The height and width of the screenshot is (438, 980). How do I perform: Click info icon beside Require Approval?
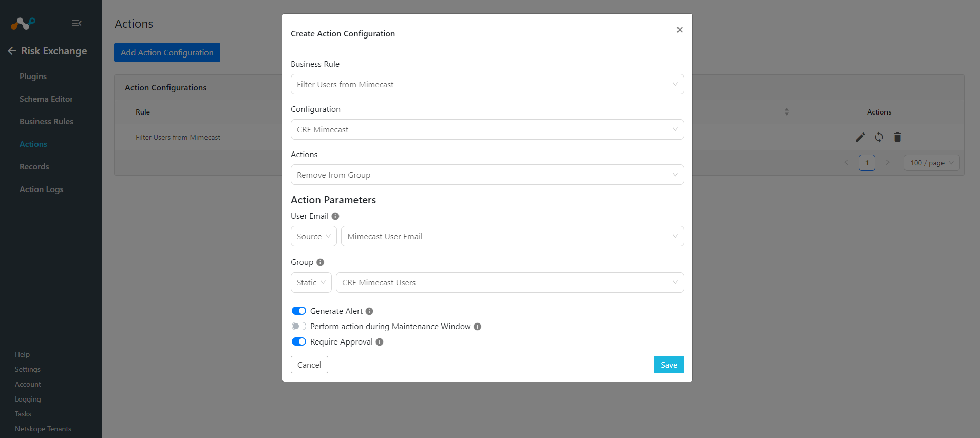[380, 342]
